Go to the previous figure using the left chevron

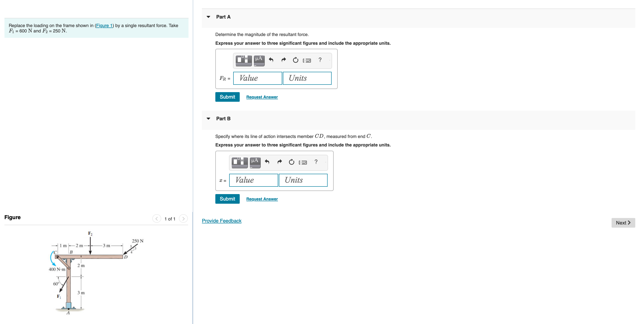tap(157, 219)
